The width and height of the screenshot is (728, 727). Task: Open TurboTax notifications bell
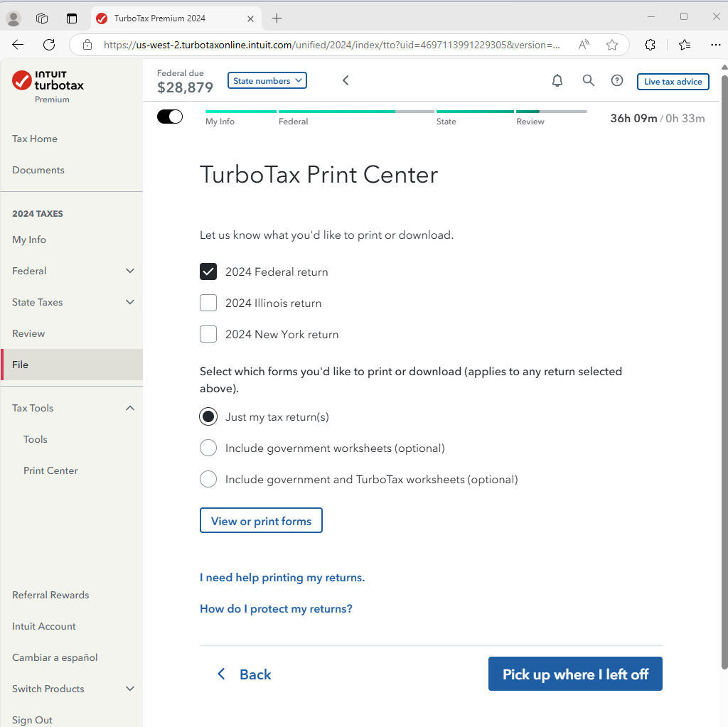[x=557, y=81]
